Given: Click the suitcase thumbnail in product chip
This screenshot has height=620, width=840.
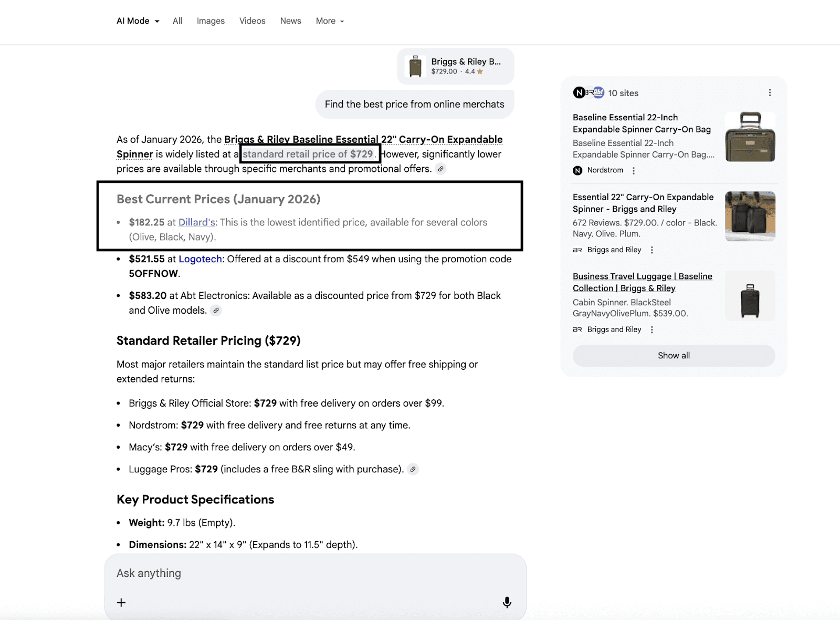Looking at the screenshot, I should [416, 66].
